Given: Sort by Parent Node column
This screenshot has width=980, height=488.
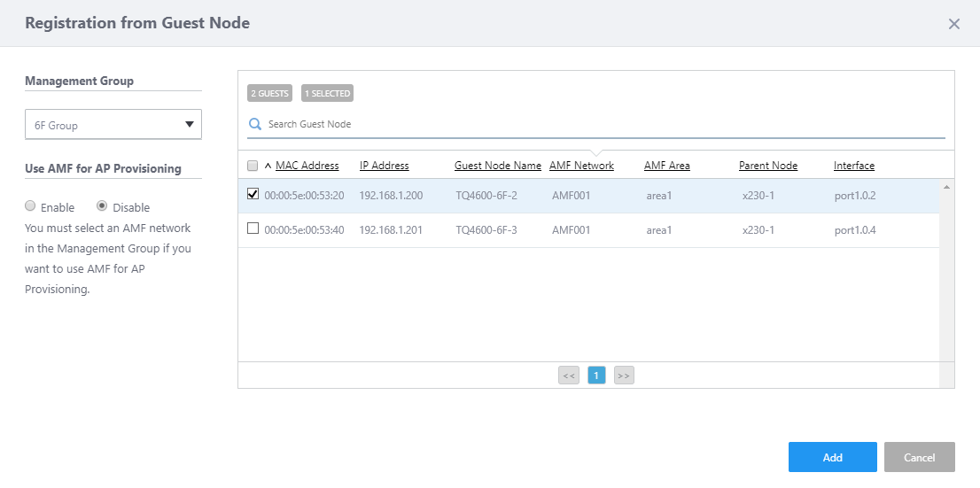Looking at the screenshot, I should [x=768, y=166].
